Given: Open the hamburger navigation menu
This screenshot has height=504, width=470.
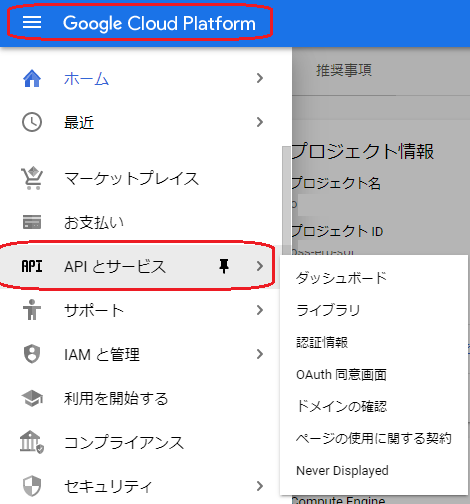Looking at the screenshot, I should pyautogui.click(x=32, y=22).
